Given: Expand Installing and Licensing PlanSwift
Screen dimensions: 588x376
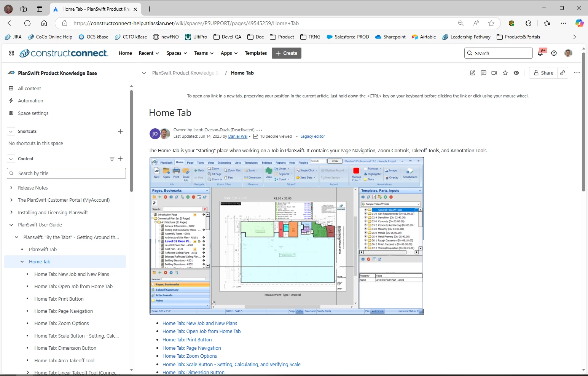Looking at the screenshot, I should [x=11, y=212].
